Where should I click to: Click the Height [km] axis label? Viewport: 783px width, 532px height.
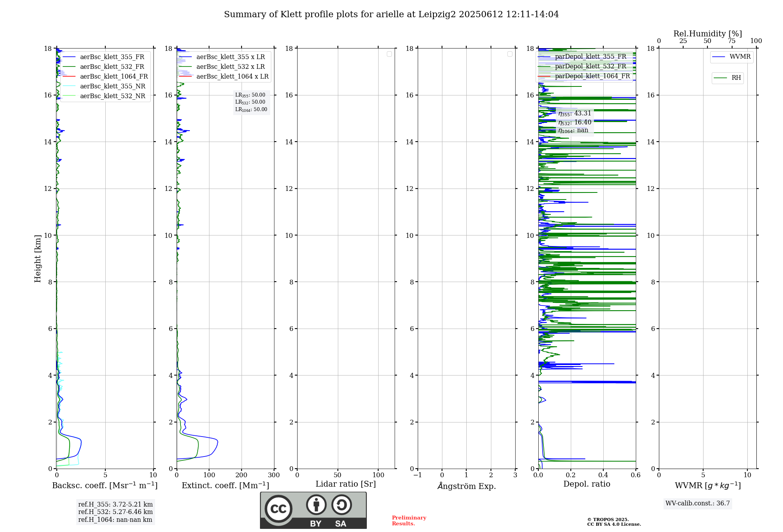tap(38, 259)
